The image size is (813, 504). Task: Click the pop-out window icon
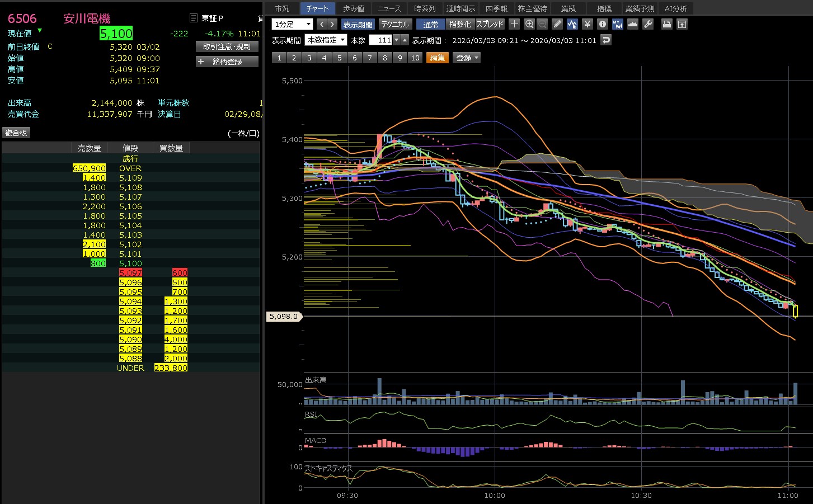click(x=682, y=24)
